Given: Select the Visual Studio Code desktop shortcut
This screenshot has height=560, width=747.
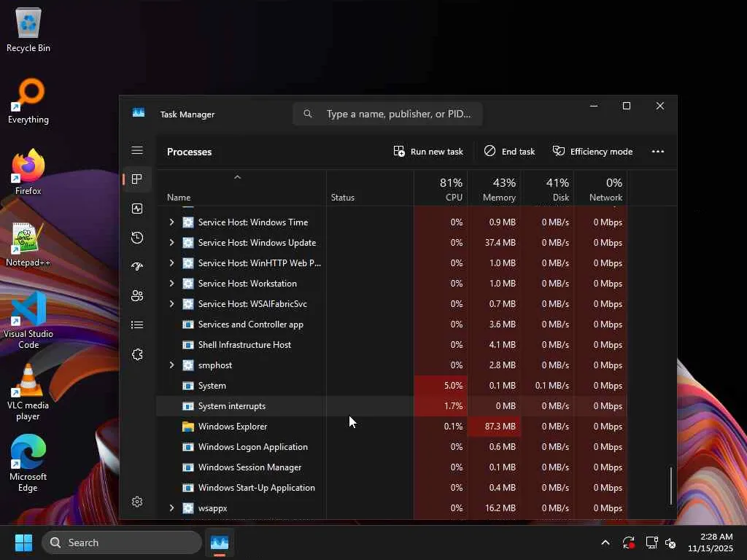Looking at the screenshot, I should click(x=28, y=321).
